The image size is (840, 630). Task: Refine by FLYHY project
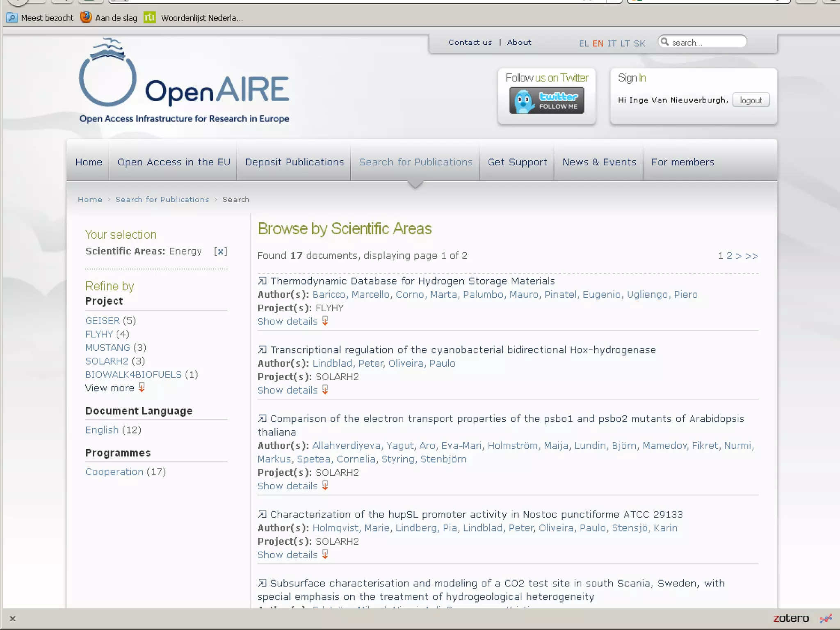(99, 334)
